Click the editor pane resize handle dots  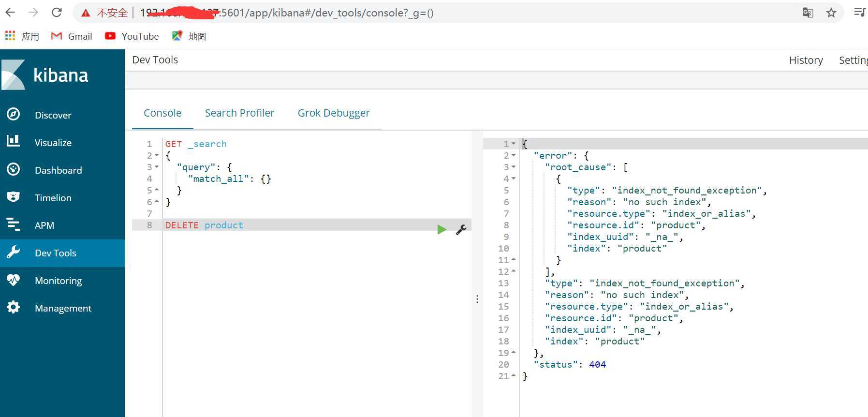click(477, 299)
